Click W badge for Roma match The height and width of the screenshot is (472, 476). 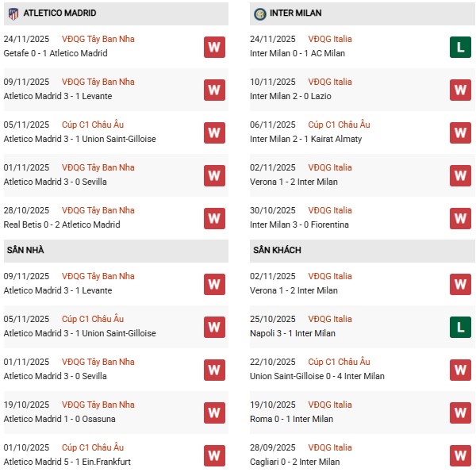point(460,413)
